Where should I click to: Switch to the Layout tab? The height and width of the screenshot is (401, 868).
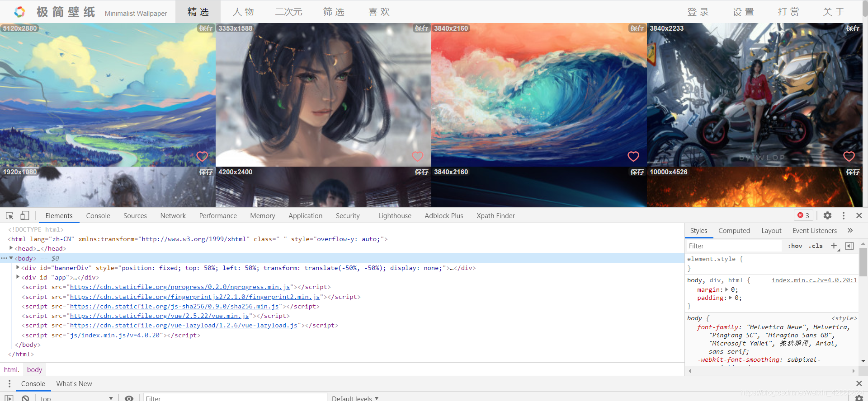771,230
